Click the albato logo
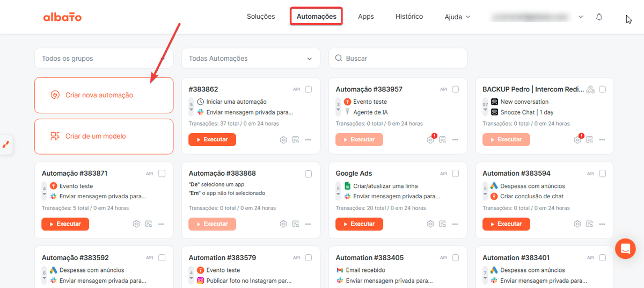Screen dimensions: 644x288 62,17
